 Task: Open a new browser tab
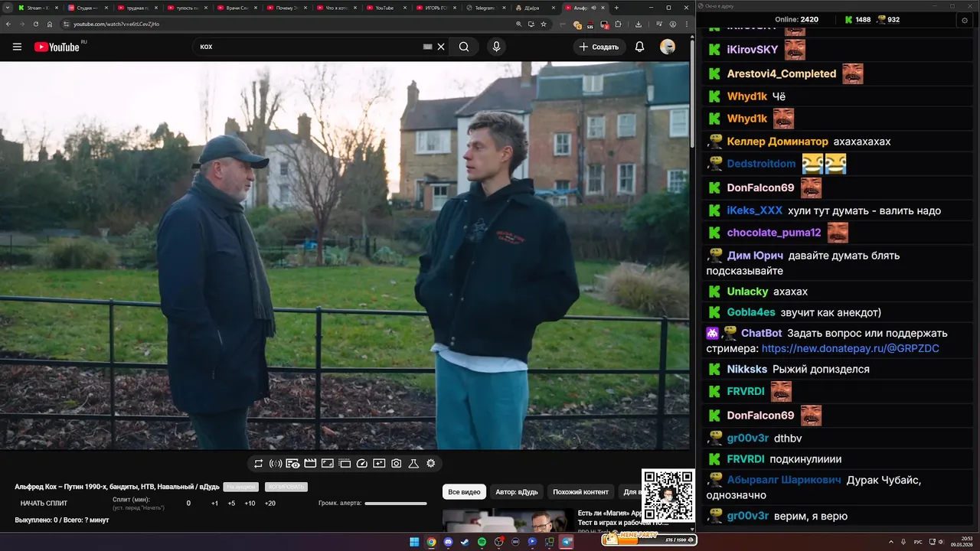pyautogui.click(x=616, y=8)
